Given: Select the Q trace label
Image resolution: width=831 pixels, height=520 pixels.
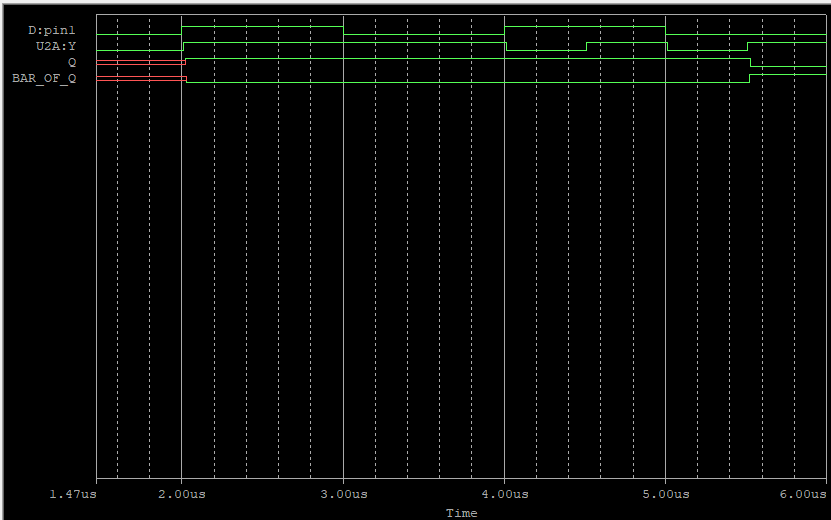Looking at the screenshot, I should (72, 63).
